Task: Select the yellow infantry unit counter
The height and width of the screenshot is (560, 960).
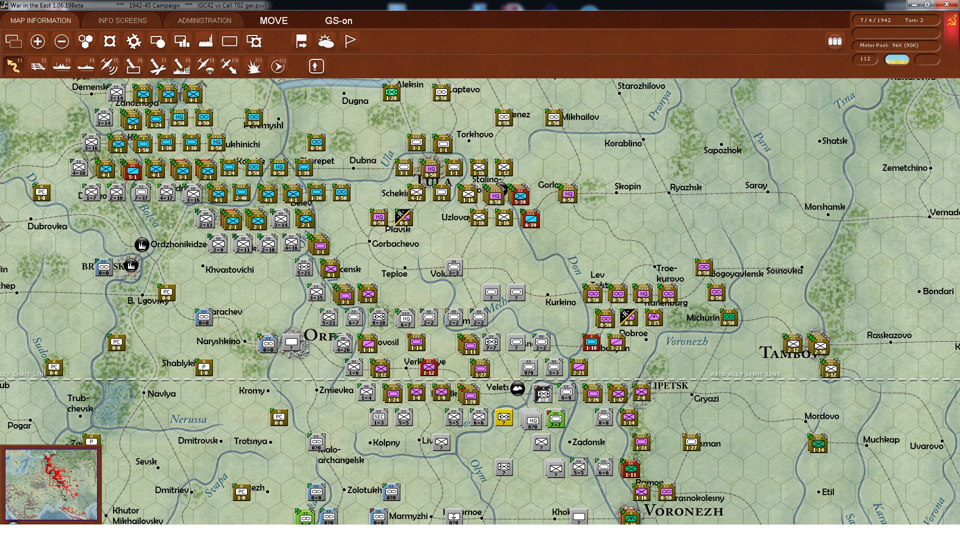Action: click(503, 418)
